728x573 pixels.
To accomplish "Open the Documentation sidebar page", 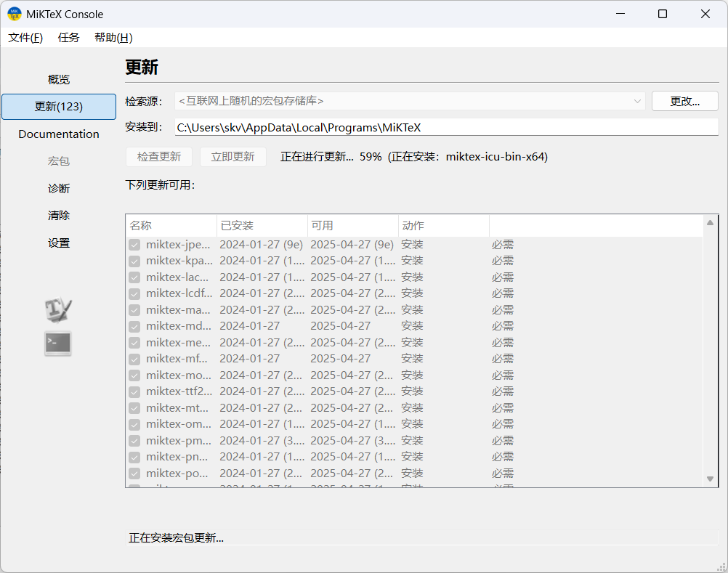I will 59,134.
